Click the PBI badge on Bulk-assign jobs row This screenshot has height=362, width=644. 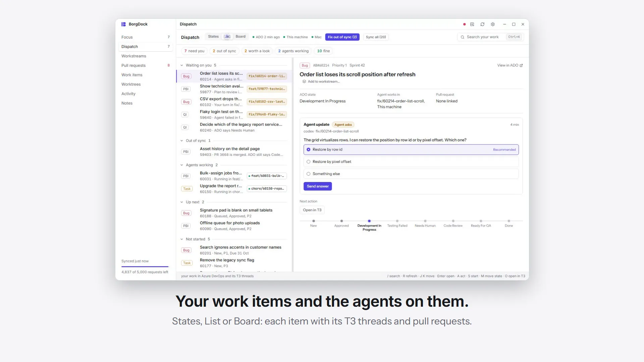coord(186,176)
